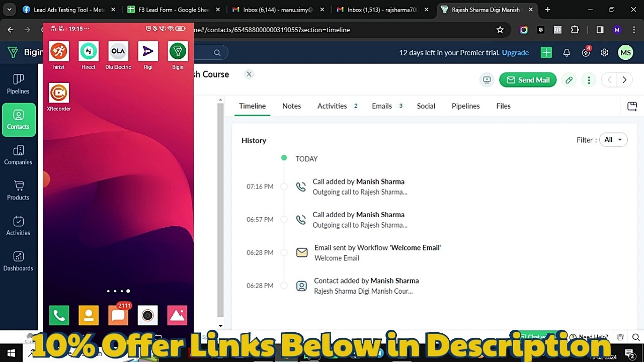Image resolution: width=644 pixels, height=362 pixels.
Task: Click the edit contact pencil icon
Action: pyautogui.click(x=569, y=80)
